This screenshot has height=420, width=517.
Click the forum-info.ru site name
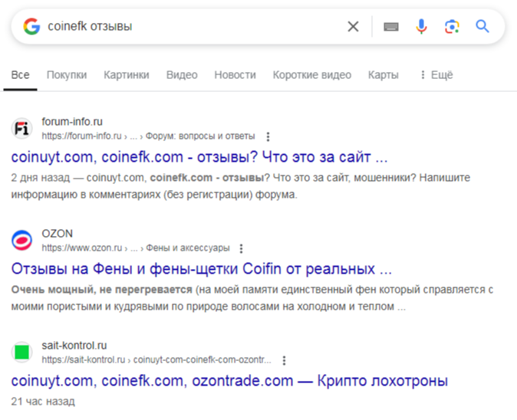point(72,122)
